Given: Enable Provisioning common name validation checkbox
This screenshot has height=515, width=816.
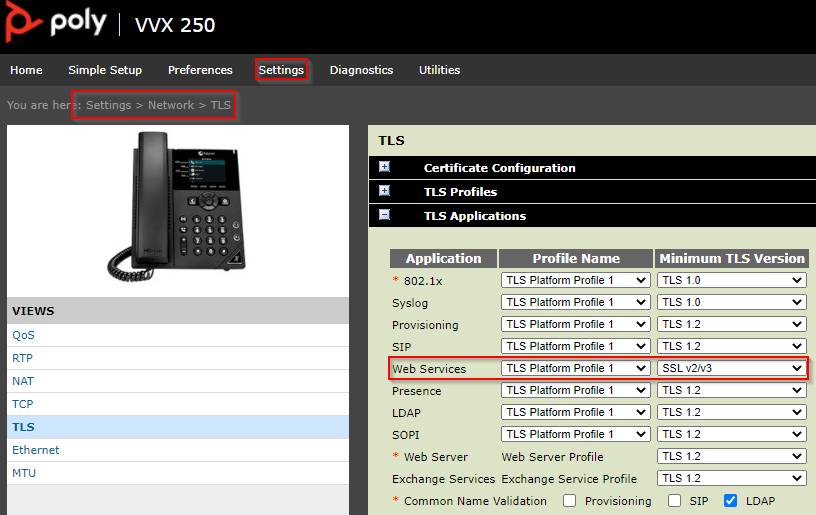Looking at the screenshot, I should pyautogui.click(x=569, y=501).
